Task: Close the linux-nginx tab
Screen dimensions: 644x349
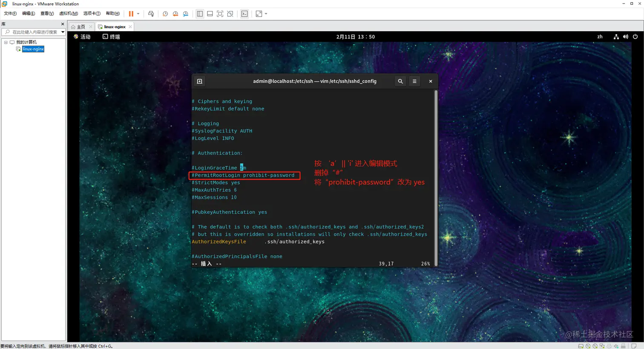Action: click(x=130, y=27)
